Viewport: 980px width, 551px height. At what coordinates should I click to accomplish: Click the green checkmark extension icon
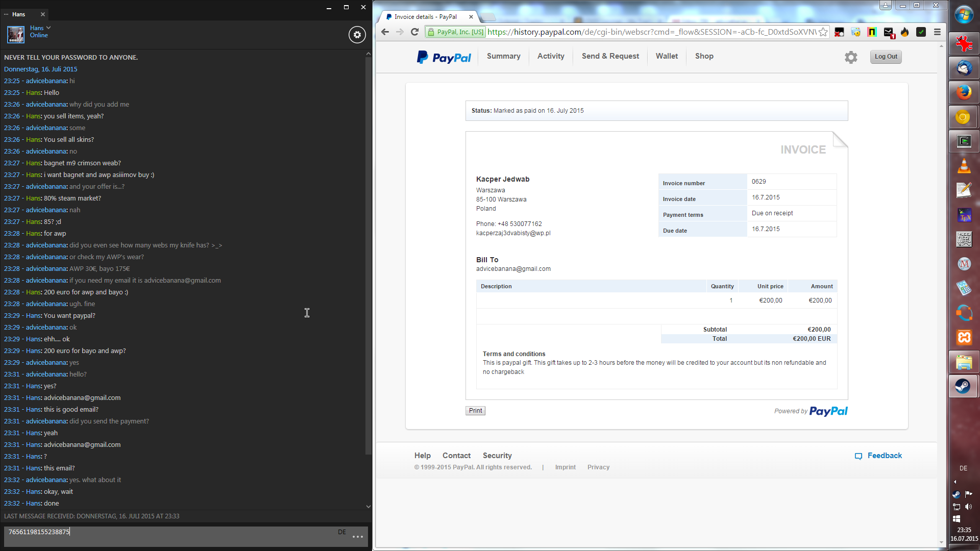[x=921, y=32]
